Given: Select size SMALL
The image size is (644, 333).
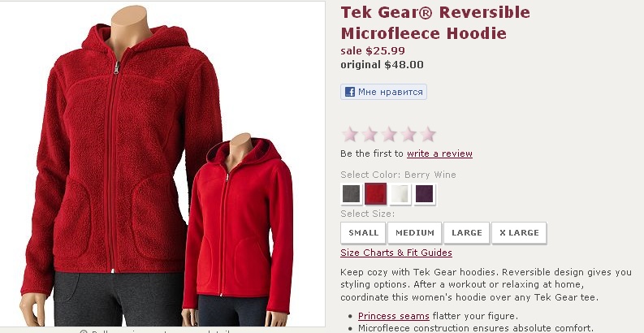Looking at the screenshot, I should (x=363, y=233).
